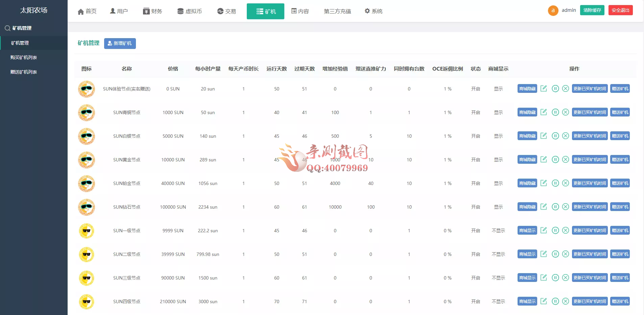Toggle 商城显示 on SUN一级节点 row
The width and height of the screenshot is (644, 315).
[527, 230]
